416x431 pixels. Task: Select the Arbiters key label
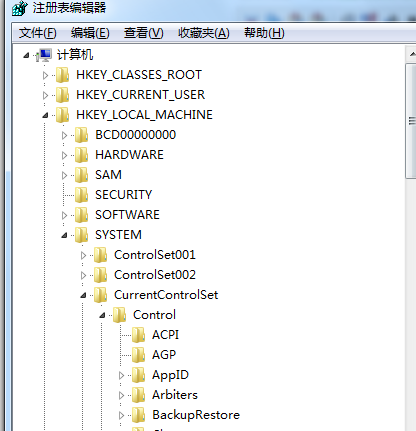(x=175, y=395)
